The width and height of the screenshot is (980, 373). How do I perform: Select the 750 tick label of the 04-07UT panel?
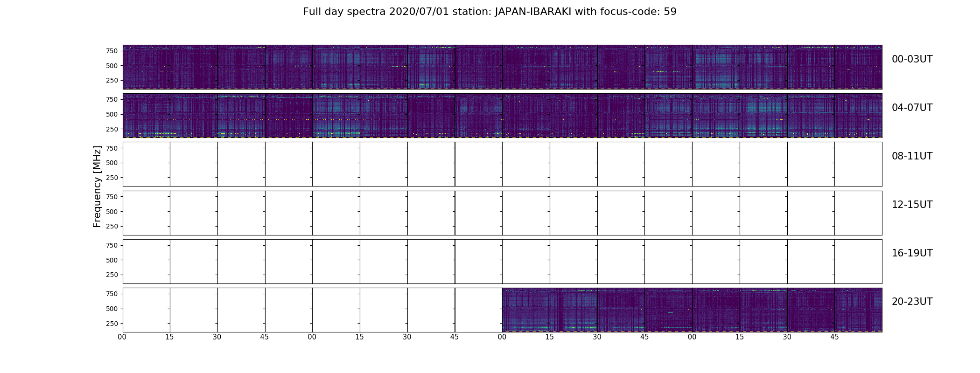point(112,99)
